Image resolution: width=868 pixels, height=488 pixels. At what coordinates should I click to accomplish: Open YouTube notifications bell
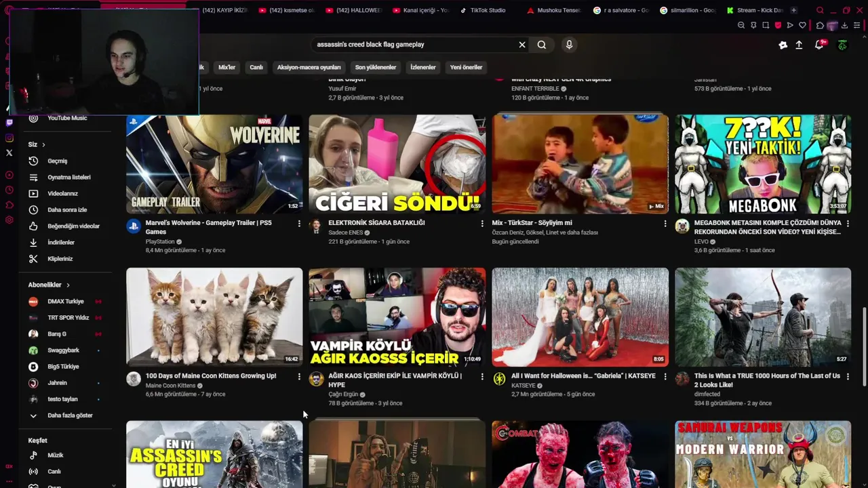click(x=819, y=45)
